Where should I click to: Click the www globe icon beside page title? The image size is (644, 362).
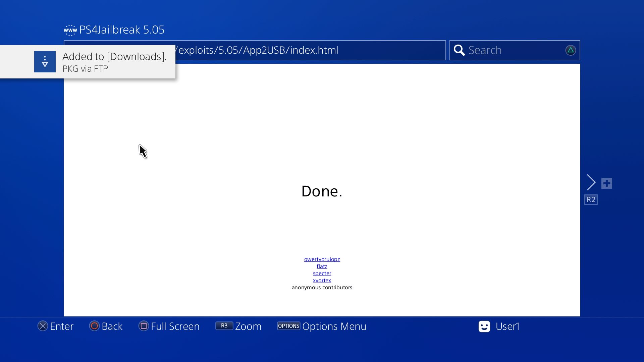pos(70,30)
